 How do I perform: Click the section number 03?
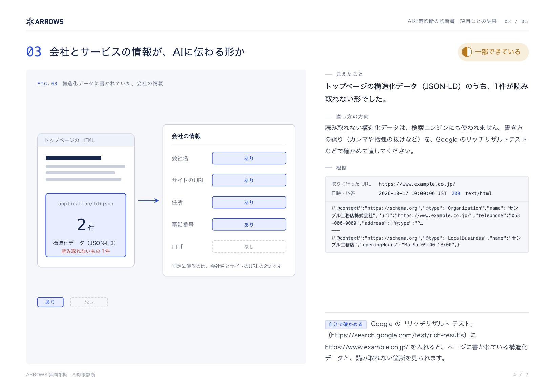(34, 52)
